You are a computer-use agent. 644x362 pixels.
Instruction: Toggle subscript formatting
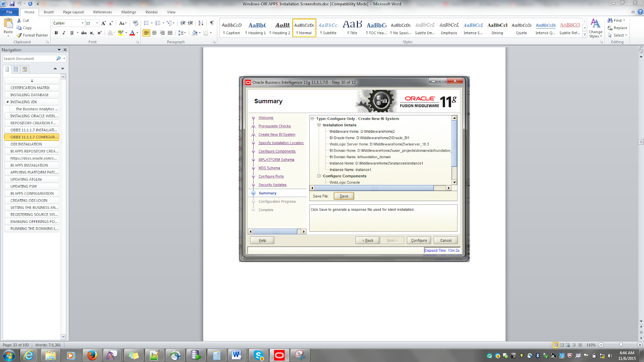(x=92, y=33)
